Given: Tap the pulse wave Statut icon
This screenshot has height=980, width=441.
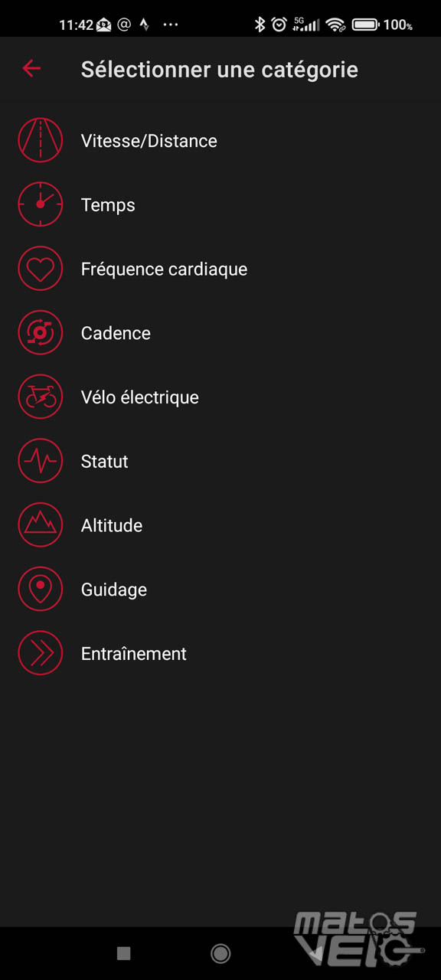Looking at the screenshot, I should (41, 461).
